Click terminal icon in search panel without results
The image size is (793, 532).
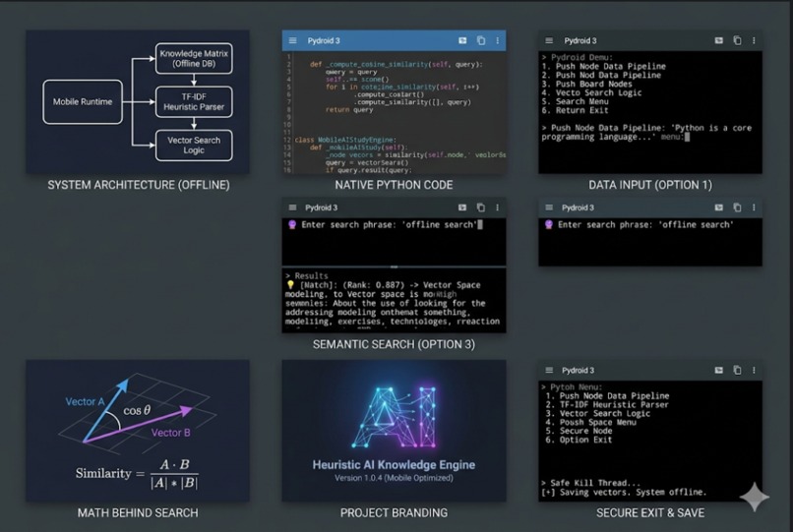(718, 207)
